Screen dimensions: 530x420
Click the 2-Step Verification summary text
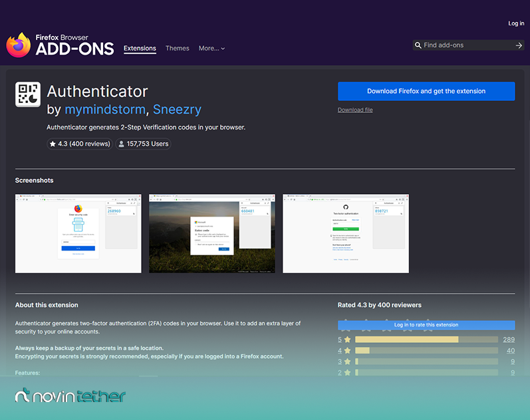[x=146, y=128]
